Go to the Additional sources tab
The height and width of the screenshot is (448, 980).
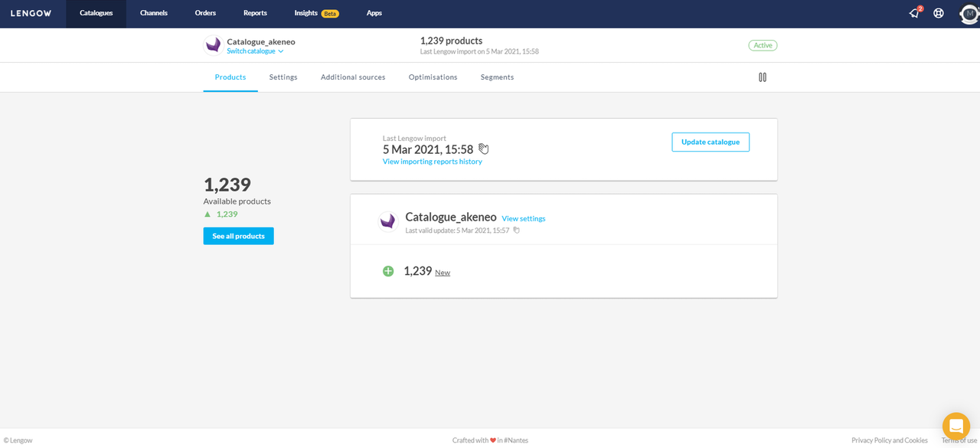tap(353, 77)
